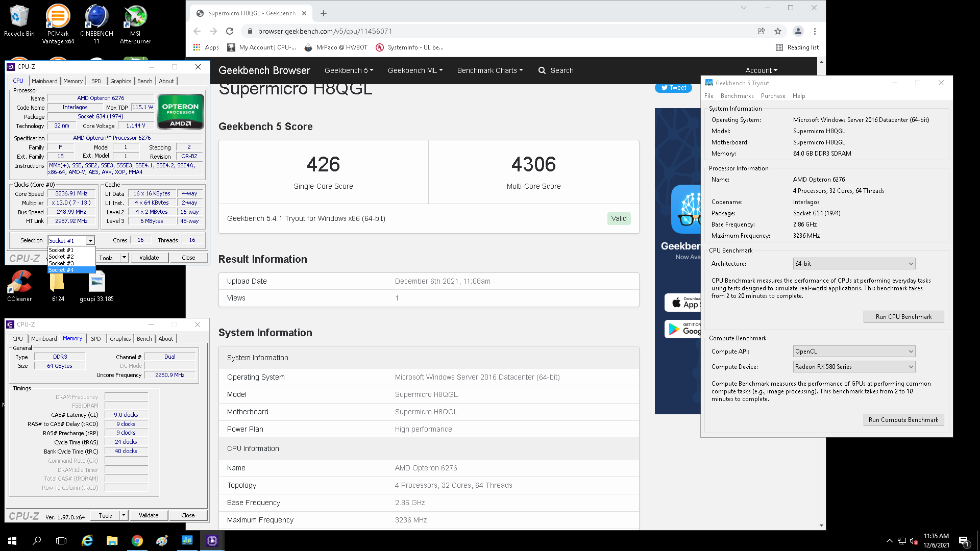This screenshot has height=551, width=980.
Task: Switch to SPD tab in top CPU-Z
Action: coord(96,81)
